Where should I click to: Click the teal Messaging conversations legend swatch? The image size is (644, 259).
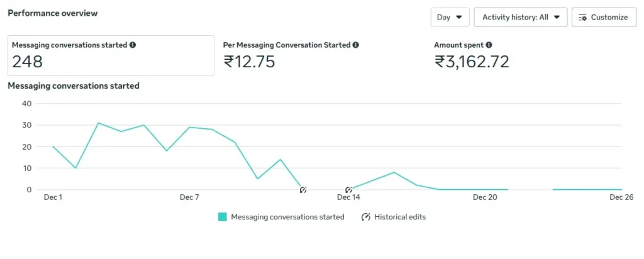coord(223,217)
